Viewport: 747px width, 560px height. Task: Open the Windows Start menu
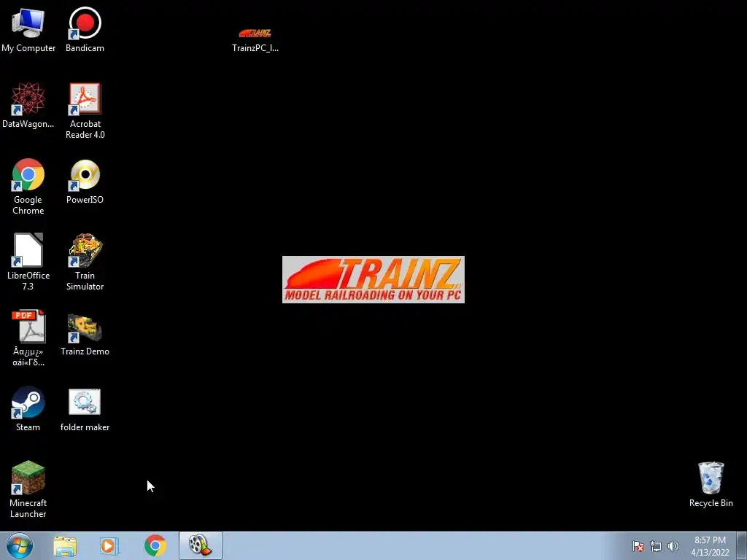click(20, 545)
